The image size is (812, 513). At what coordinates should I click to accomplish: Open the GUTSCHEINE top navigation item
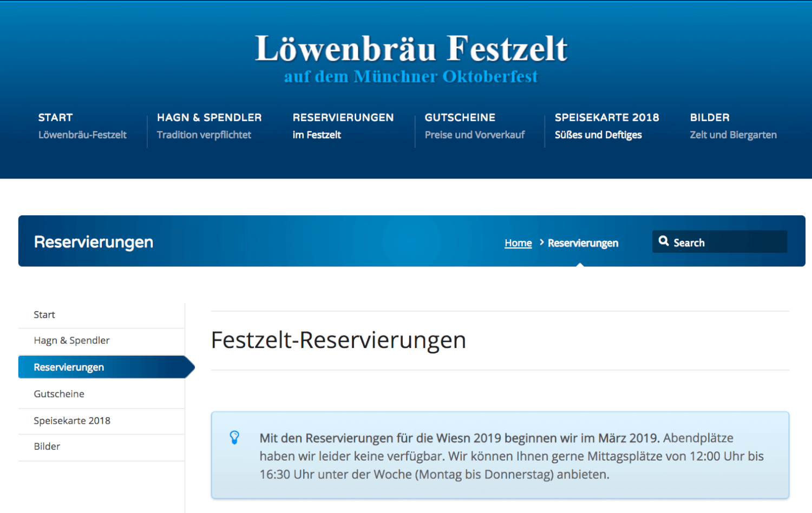pos(475,126)
